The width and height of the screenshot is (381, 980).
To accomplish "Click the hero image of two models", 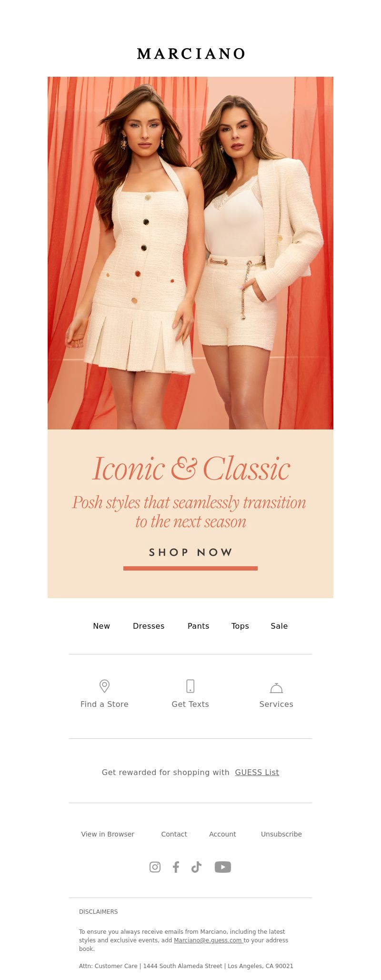I will click(x=190, y=253).
